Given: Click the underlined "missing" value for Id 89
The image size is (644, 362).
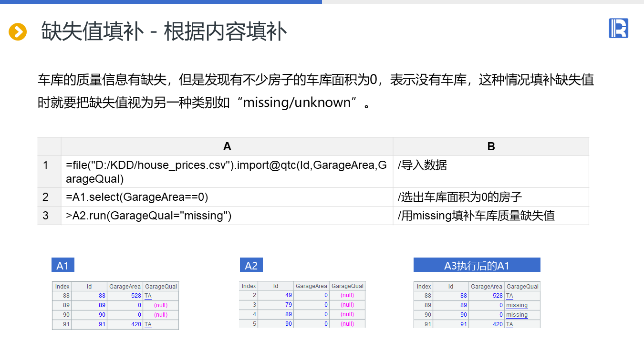Looking at the screenshot, I should click(517, 305).
